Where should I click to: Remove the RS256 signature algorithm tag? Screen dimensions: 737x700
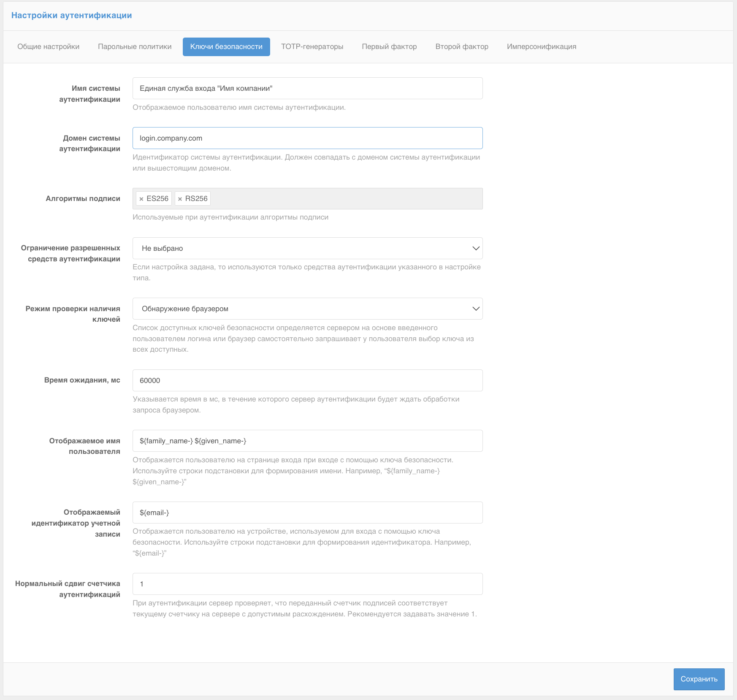pos(180,199)
